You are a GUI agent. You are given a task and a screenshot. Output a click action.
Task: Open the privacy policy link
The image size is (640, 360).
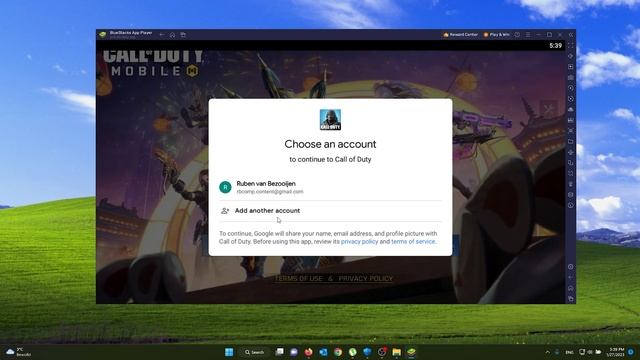pyautogui.click(x=359, y=242)
